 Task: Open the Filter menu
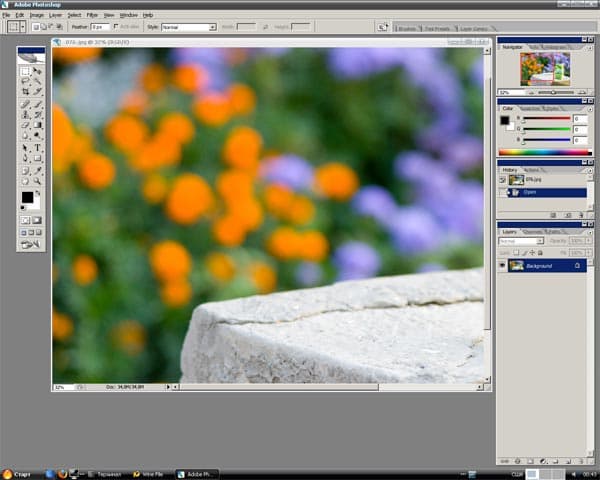click(92, 15)
